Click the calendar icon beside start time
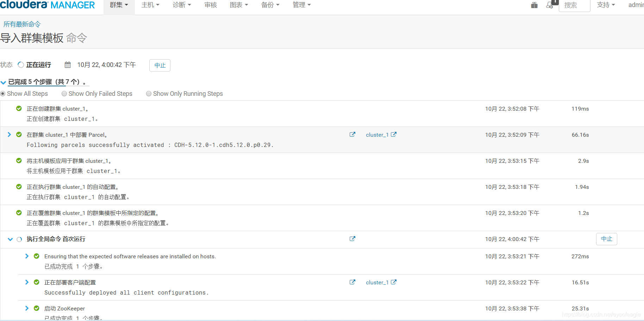644x321 pixels. point(68,65)
